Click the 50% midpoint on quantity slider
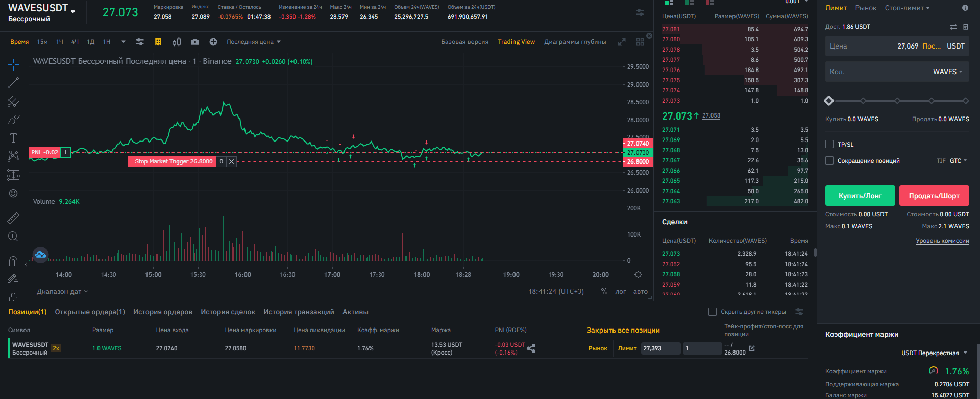Screen dimensions: 980x399 pos(897,101)
